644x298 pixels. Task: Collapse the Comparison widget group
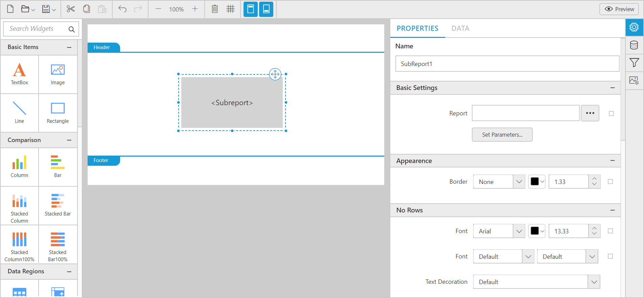click(x=69, y=140)
